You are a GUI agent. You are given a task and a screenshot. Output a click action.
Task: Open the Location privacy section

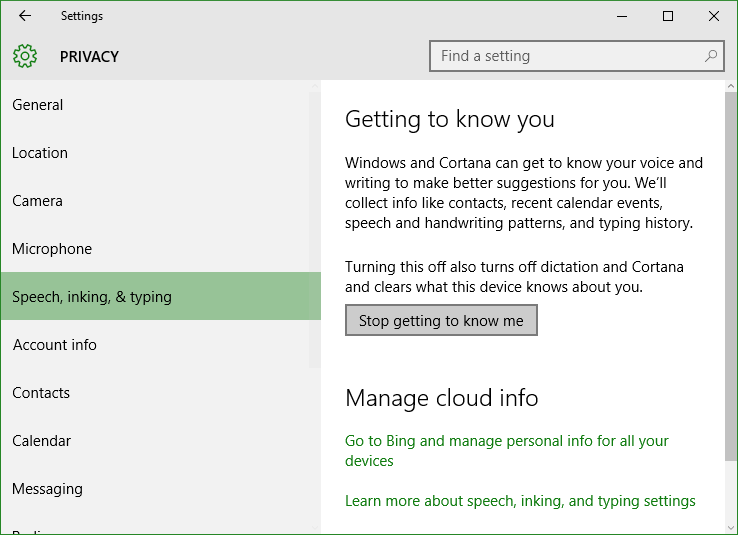coord(160,152)
